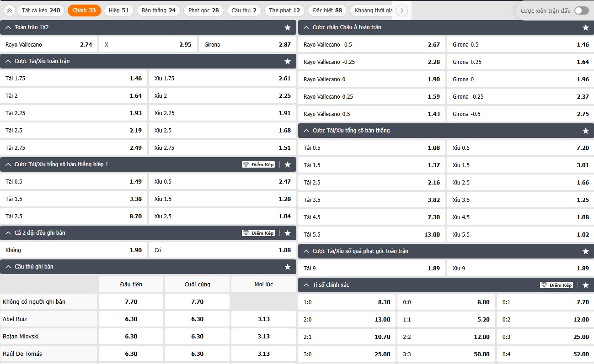Collapse Tài/Xỉu số quả phạt góc section
This screenshot has width=594, height=364.
click(306, 251)
